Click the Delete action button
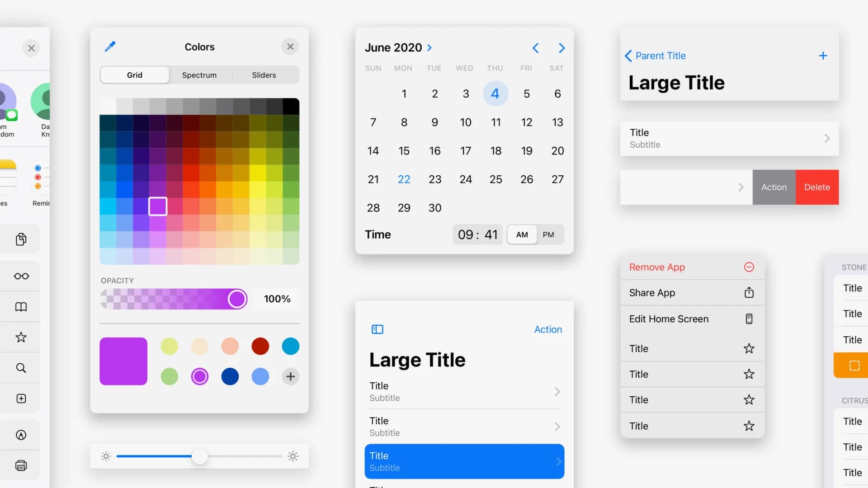The image size is (868, 488). [817, 187]
